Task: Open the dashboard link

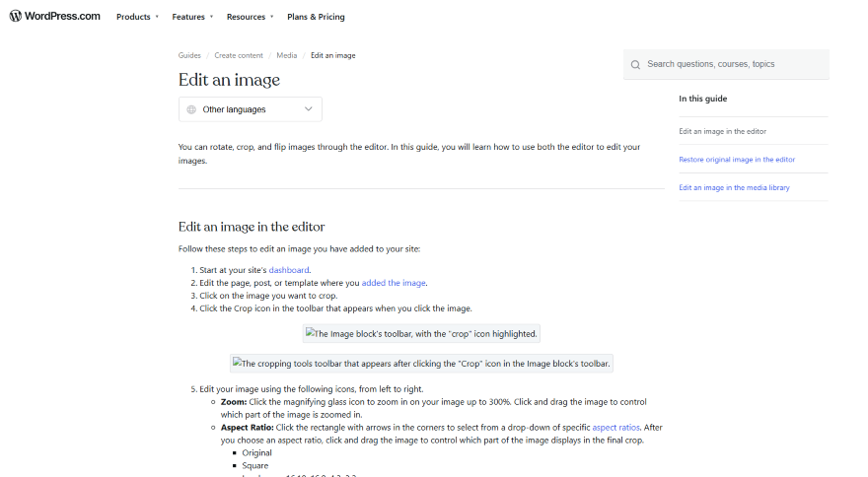Action: 289,270
